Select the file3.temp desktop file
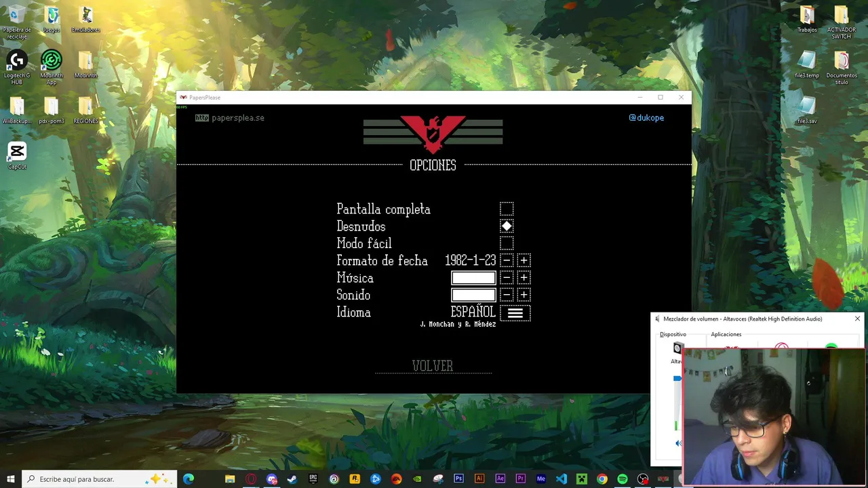Screen dimensions: 868x488 coord(807,65)
